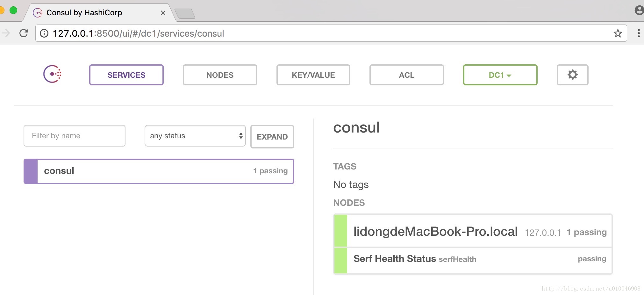Open the settings gear icon
This screenshot has width=644, height=295.
(572, 75)
